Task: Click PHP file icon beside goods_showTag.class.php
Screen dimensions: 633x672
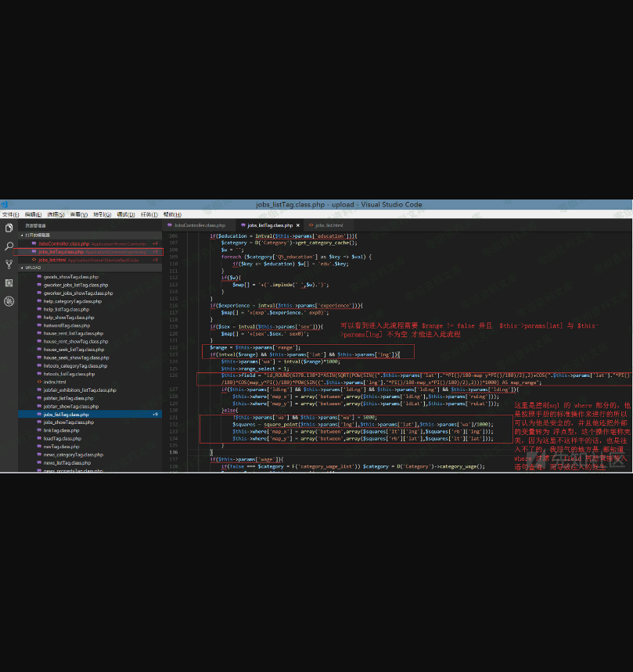Action: [38, 277]
